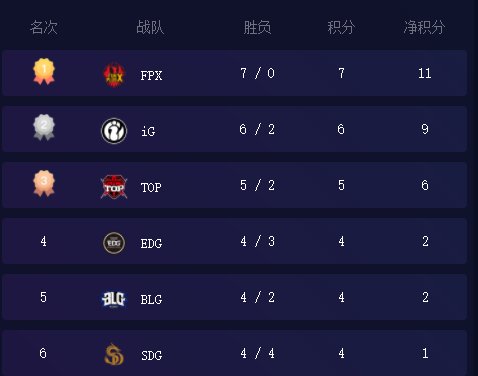This screenshot has height=376, width=478.
Task: Open the EDG team name link
Action: point(151,244)
